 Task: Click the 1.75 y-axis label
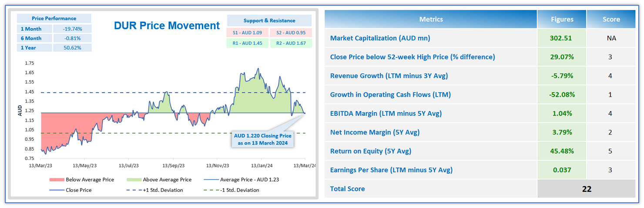29,63
